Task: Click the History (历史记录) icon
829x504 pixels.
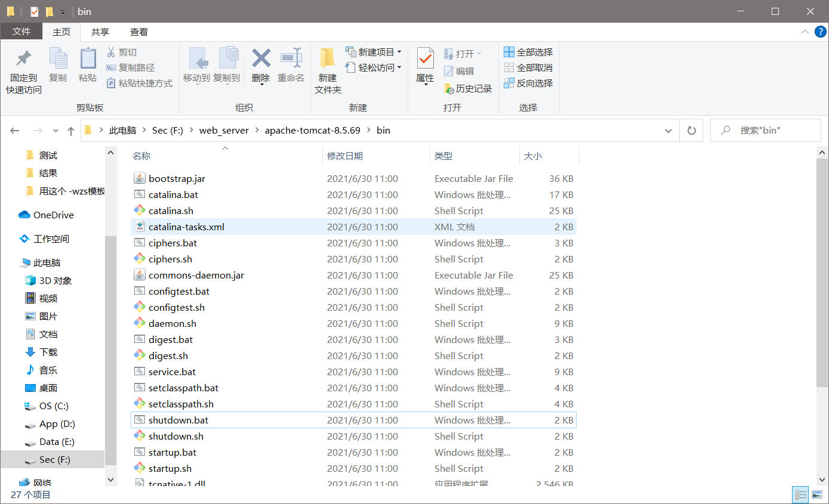Action: pyautogui.click(x=449, y=88)
